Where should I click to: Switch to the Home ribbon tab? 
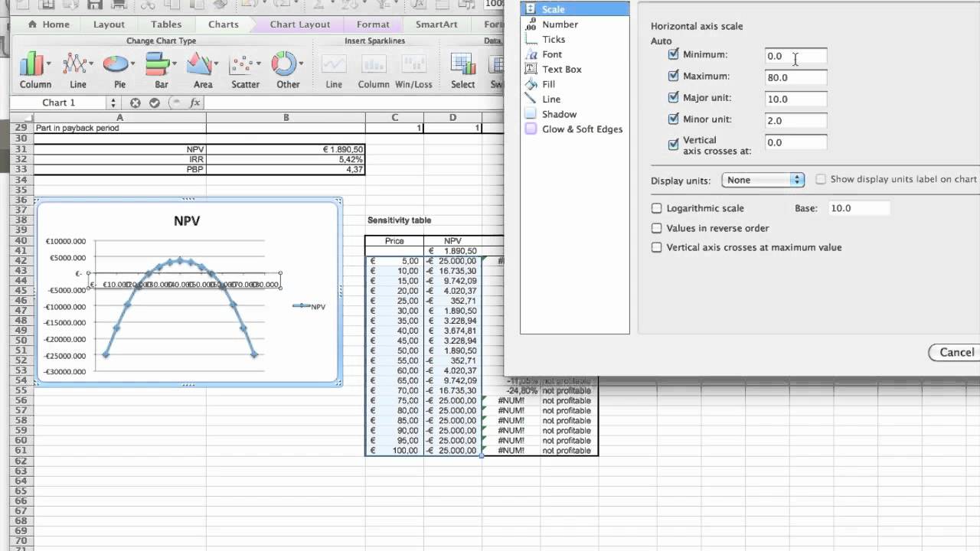[49, 24]
